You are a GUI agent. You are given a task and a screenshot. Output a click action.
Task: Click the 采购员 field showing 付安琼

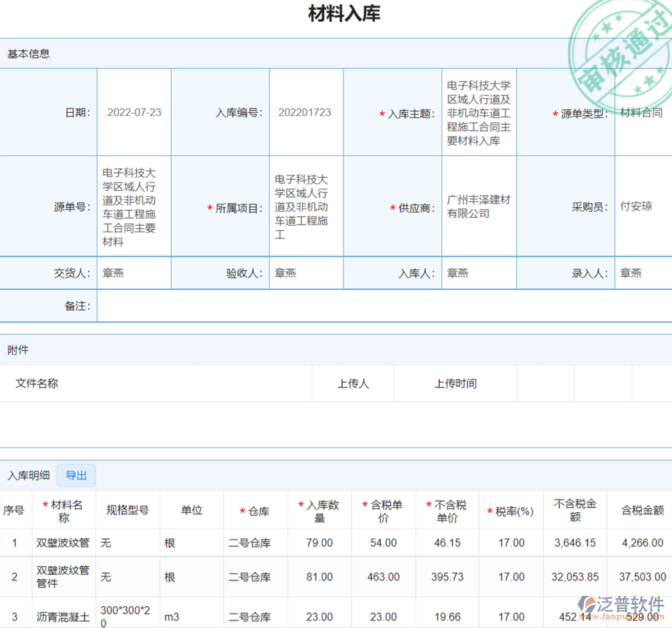point(636,206)
